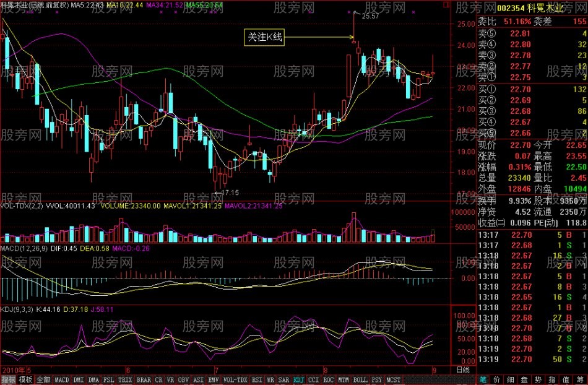Click the PE(动) value 118.8

coord(576,223)
